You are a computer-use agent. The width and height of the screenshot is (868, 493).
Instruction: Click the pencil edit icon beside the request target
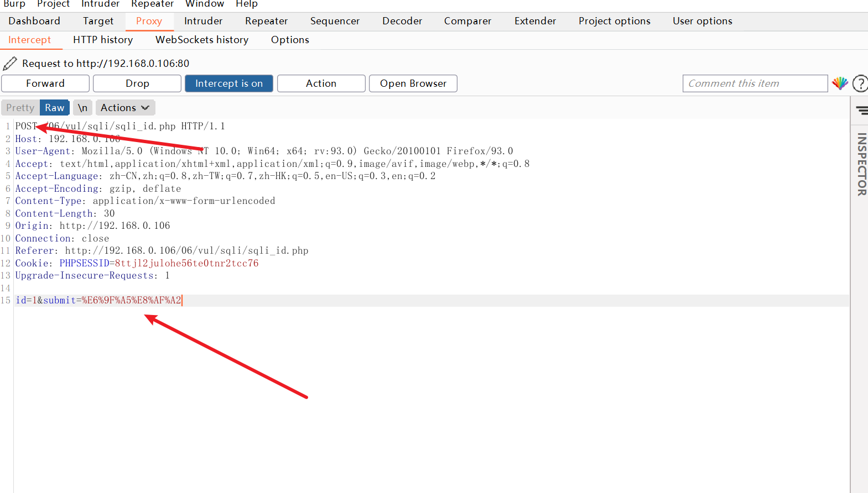click(10, 64)
